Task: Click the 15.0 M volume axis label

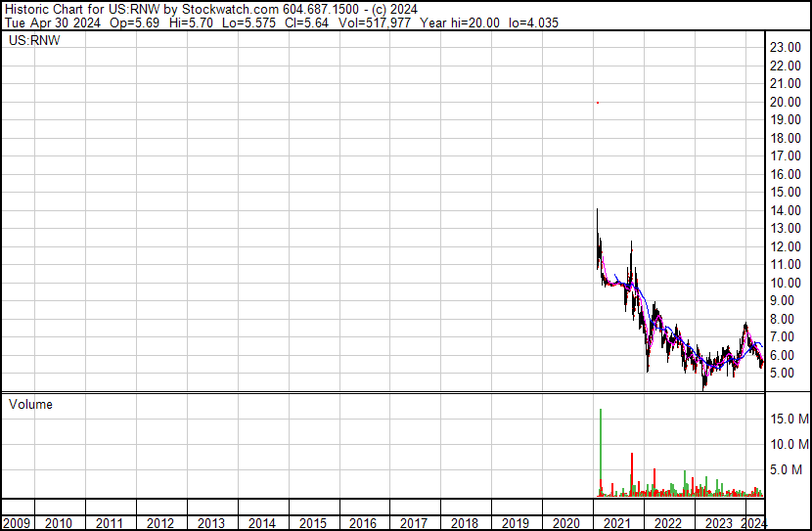Action: coord(789,419)
